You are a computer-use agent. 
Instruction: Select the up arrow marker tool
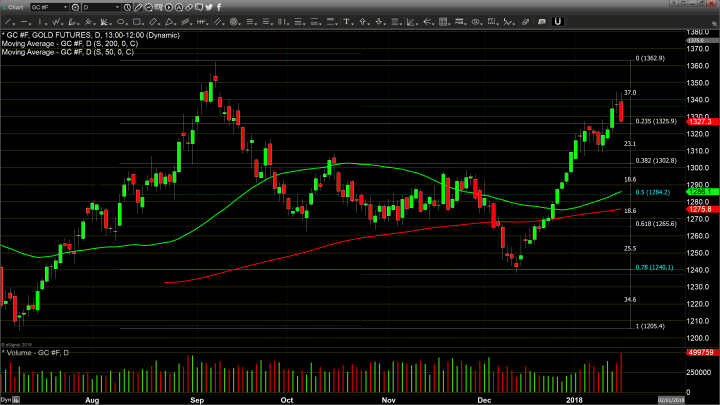click(363, 22)
